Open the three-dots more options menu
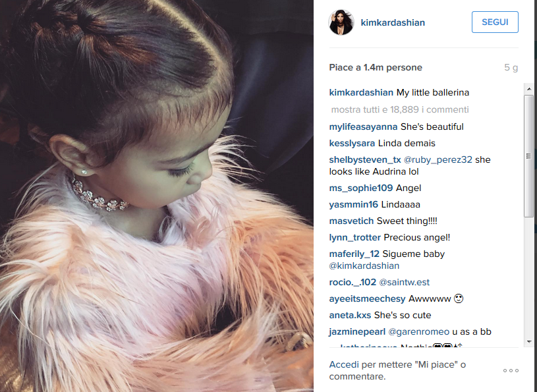This screenshot has width=537, height=392. pos(511,370)
